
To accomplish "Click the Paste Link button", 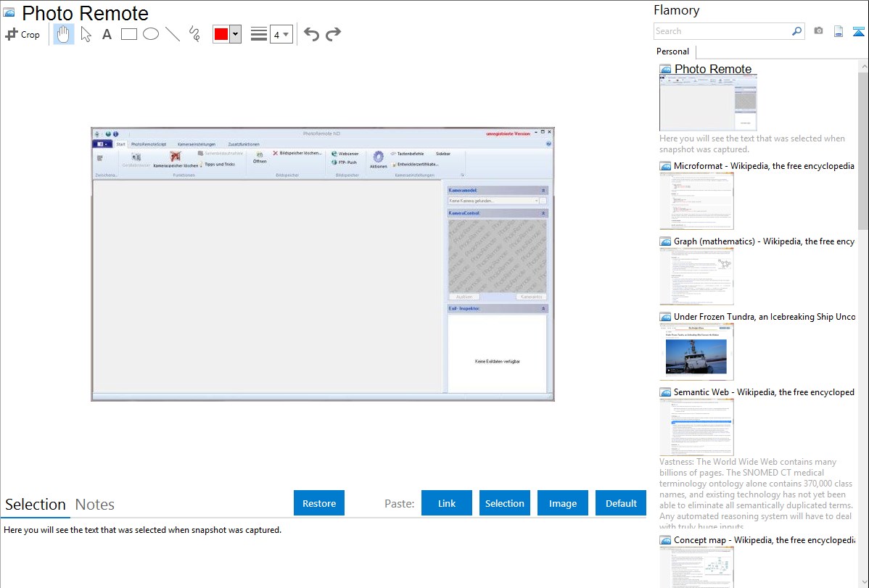I will [447, 503].
